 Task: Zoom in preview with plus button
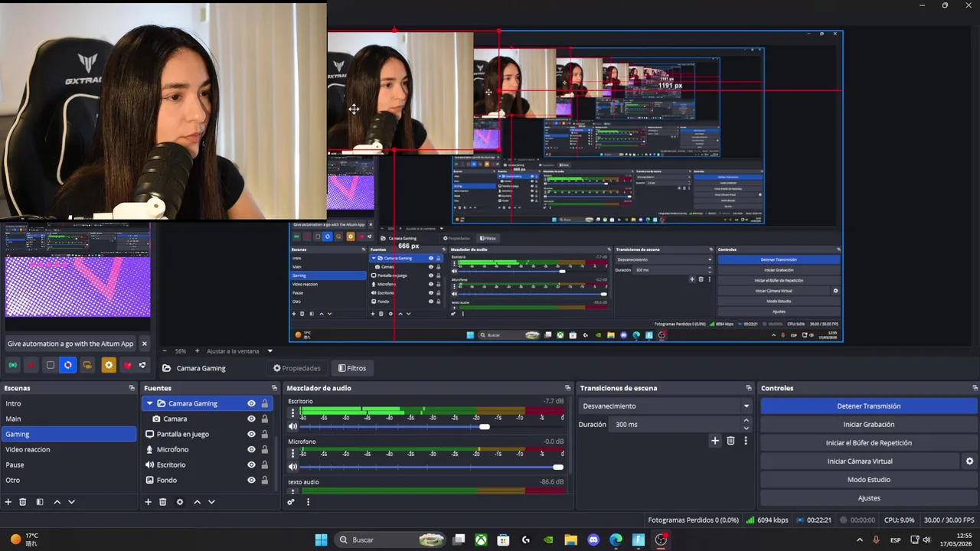tap(197, 351)
